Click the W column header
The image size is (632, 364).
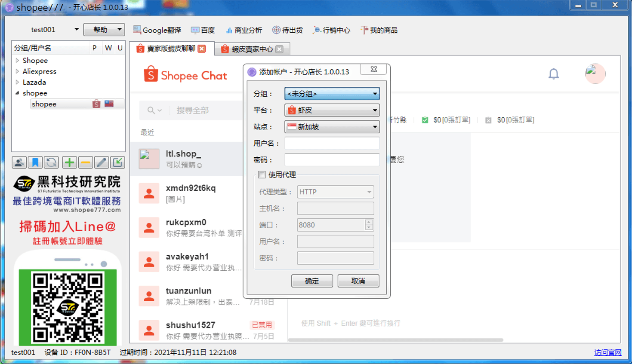(x=108, y=48)
